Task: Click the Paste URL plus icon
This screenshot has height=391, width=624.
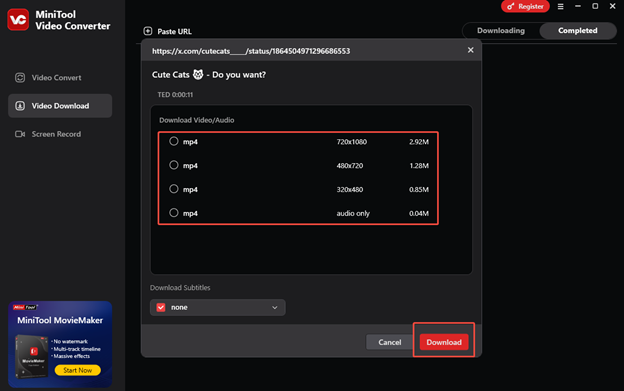Action: (x=148, y=31)
